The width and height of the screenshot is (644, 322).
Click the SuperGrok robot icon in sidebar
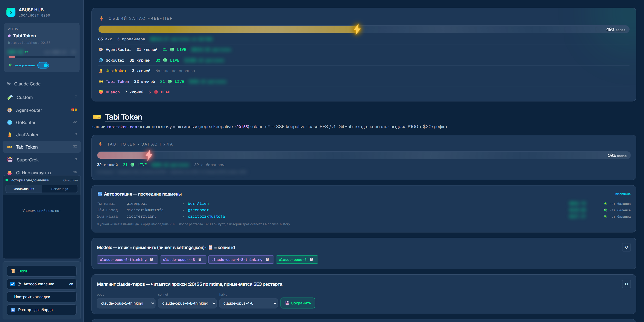click(10, 160)
